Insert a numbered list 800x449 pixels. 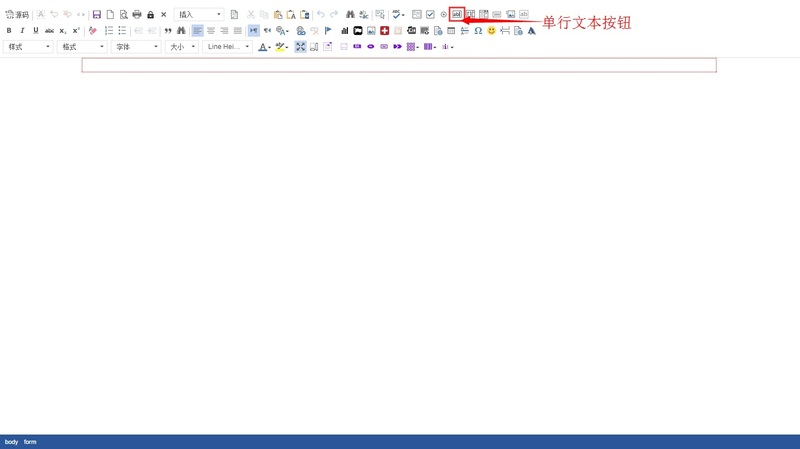tap(109, 31)
